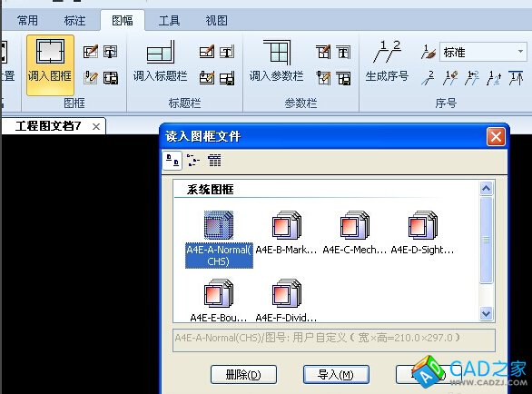The image size is (532, 394).
Task: Open the 标准 style dropdown
Action: pos(520,52)
